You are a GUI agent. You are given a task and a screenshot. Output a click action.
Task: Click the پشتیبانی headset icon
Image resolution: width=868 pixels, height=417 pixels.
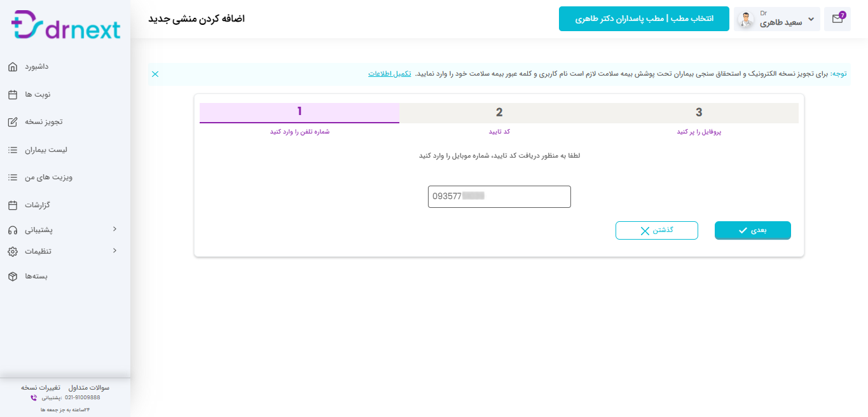[13, 230]
